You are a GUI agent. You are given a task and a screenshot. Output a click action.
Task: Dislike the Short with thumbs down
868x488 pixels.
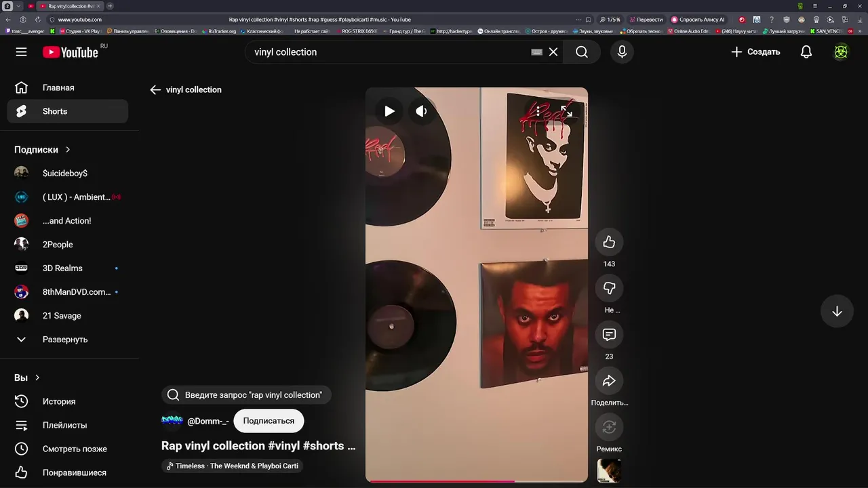[609, 288]
